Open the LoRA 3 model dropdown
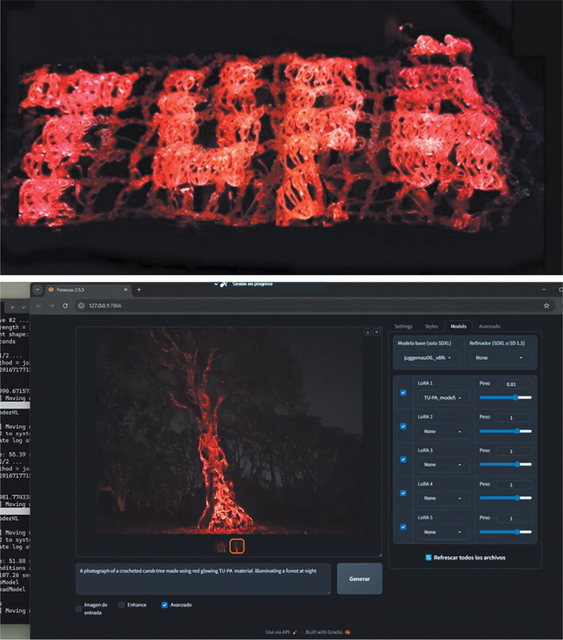563x640 pixels. point(443,465)
